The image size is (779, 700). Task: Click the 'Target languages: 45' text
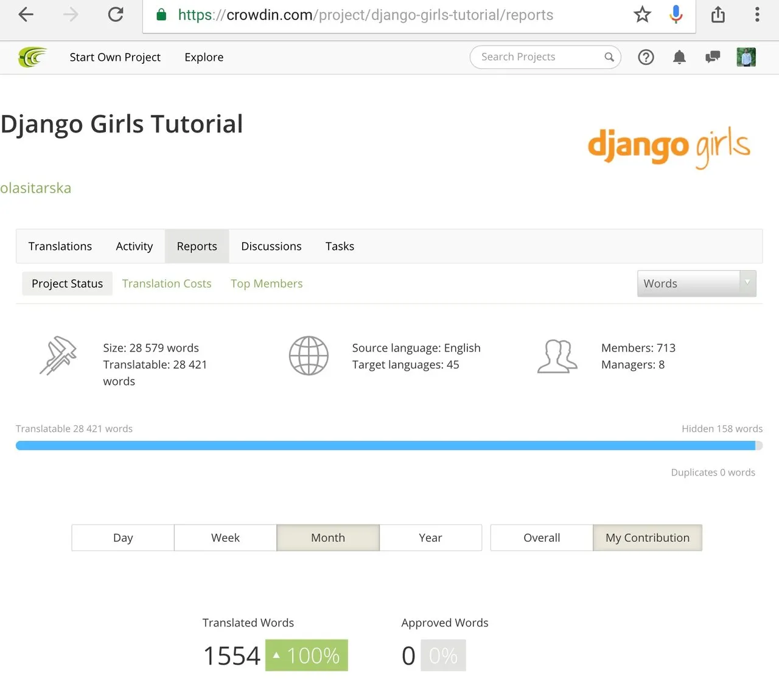click(405, 365)
